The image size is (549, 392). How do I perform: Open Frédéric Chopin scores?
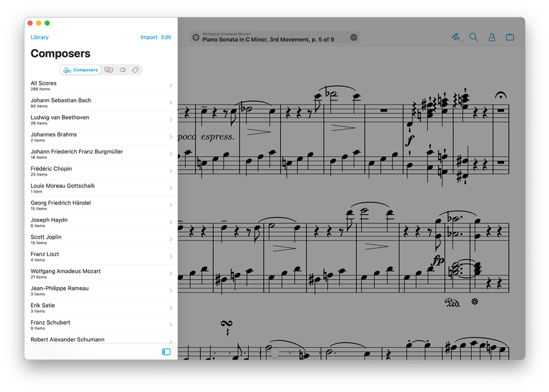(101, 171)
